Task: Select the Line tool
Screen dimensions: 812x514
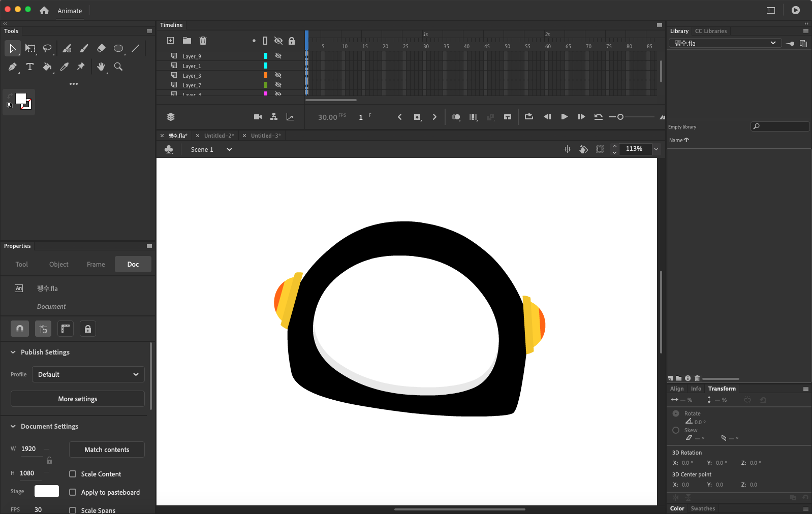Action: [x=136, y=48]
